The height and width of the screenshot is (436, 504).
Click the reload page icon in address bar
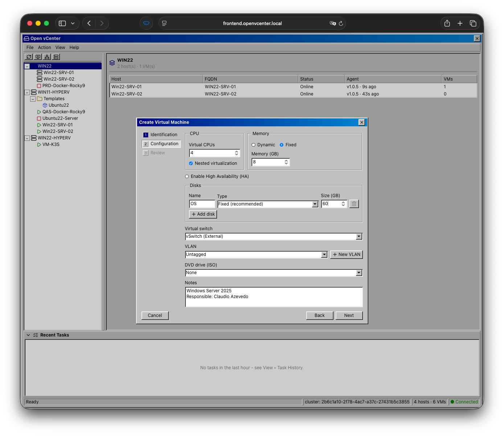point(341,23)
